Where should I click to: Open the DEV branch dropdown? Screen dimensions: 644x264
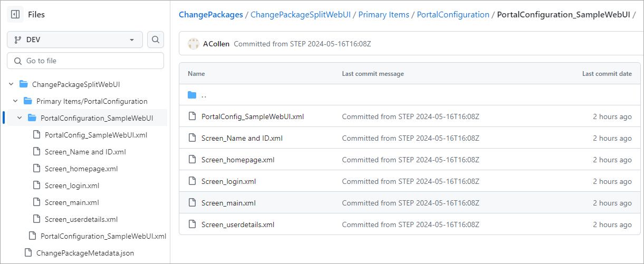click(74, 40)
